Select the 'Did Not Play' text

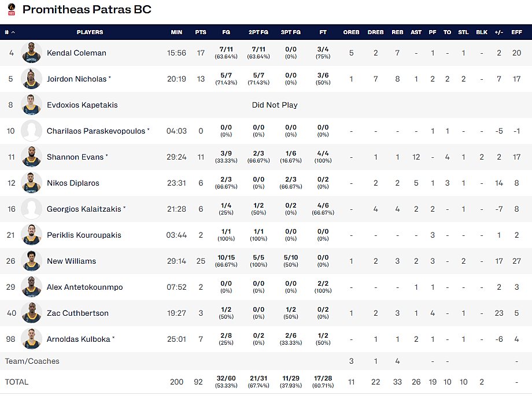[x=275, y=105]
